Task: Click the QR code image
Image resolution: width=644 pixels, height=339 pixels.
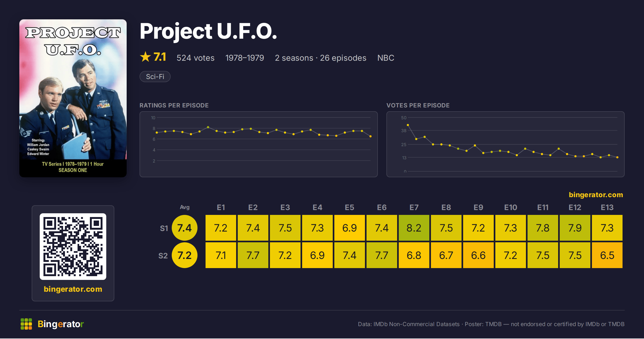Action: (x=73, y=247)
